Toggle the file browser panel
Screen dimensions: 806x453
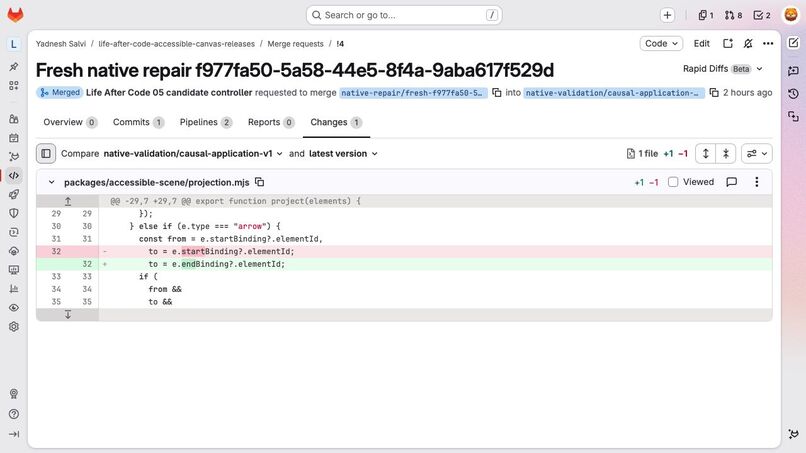pyautogui.click(x=46, y=153)
